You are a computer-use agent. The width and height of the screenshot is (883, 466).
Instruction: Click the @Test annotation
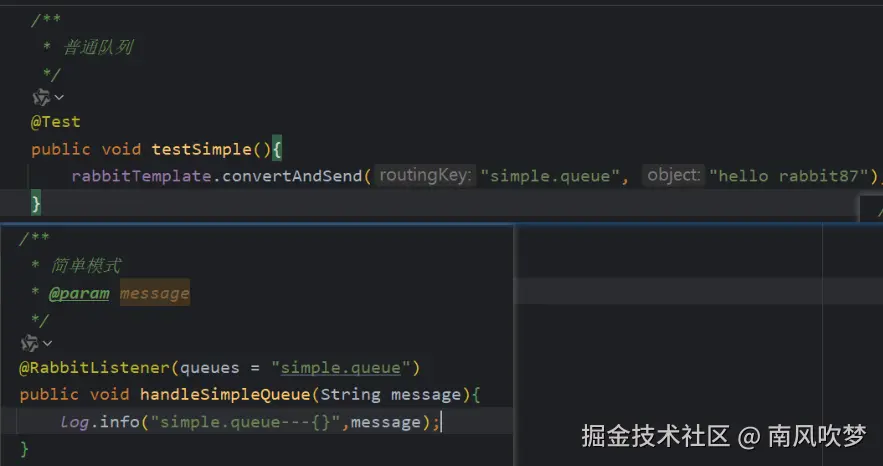[55, 122]
